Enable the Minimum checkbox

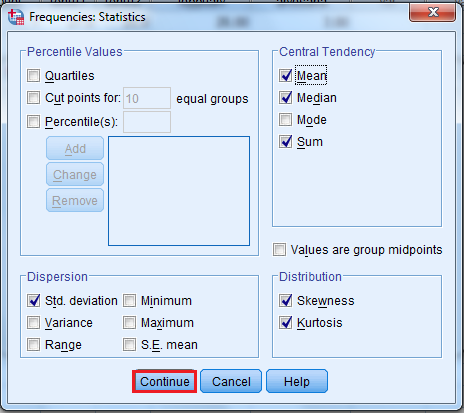129,300
